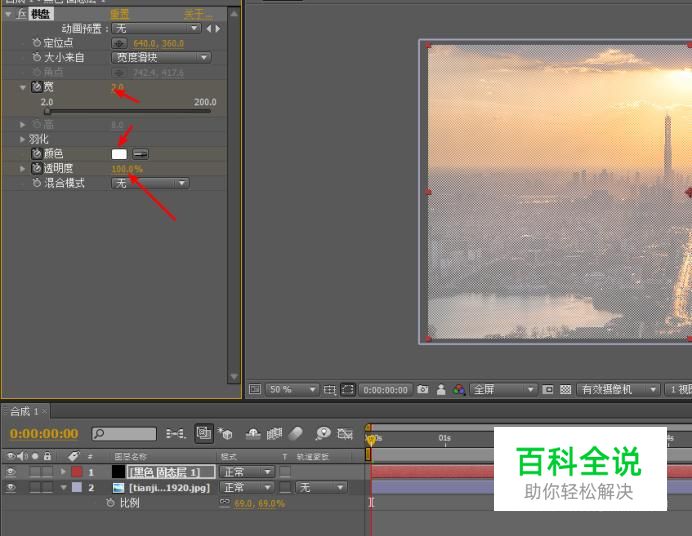Open the graph editor icon

(x=345, y=434)
